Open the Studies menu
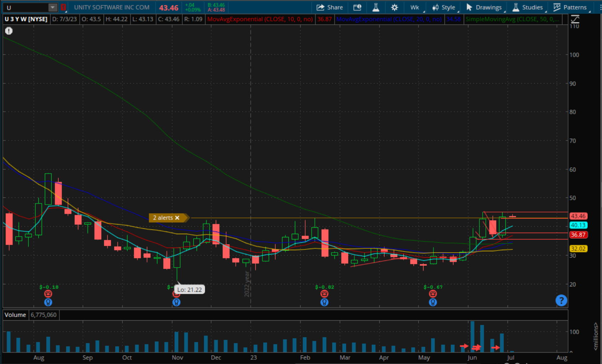This screenshot has height=364, width=602. click(528, 7)
